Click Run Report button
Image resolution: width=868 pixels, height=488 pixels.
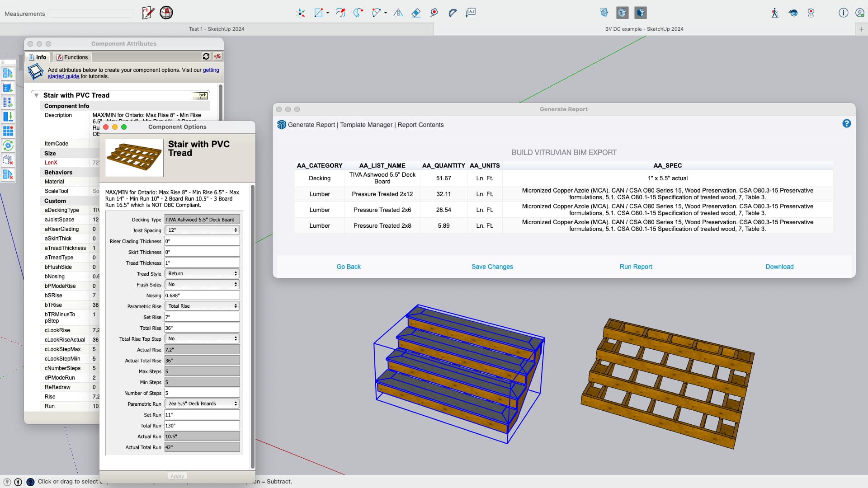(x=636, y=267)
